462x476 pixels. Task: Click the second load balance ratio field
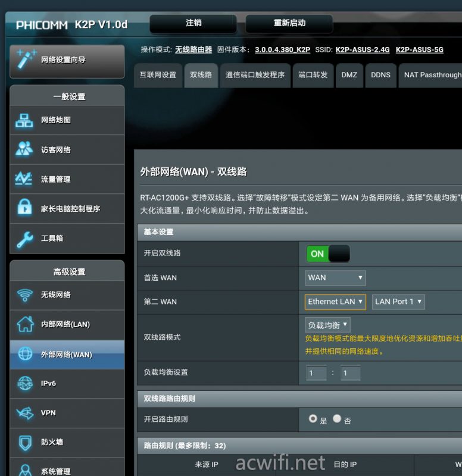click(x=350, y=373)
